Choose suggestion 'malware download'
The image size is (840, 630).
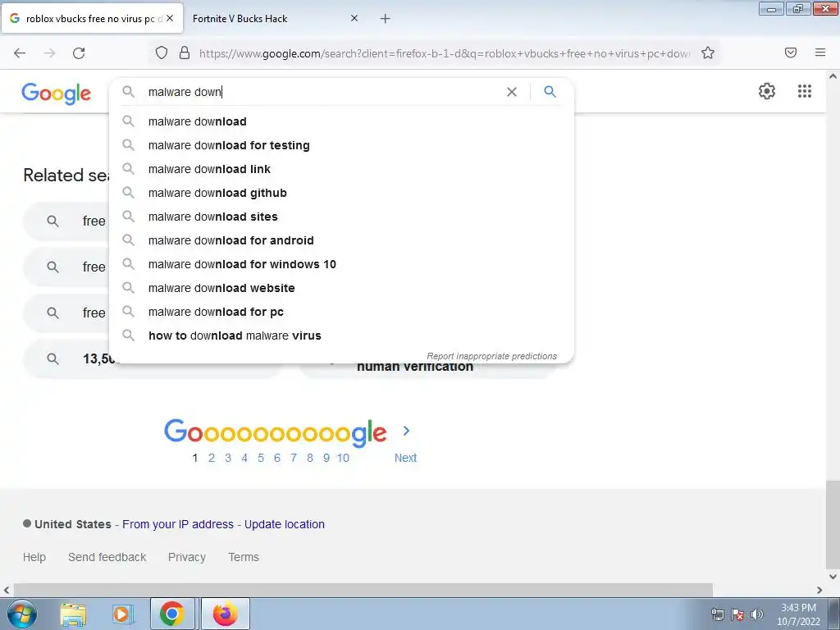[340, 121]
